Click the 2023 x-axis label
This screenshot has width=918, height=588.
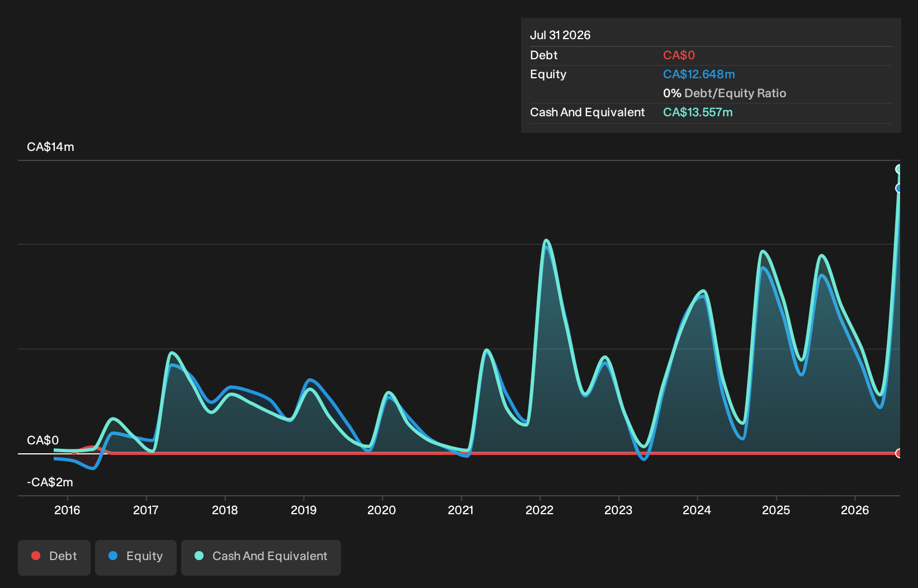click(x=618, y=510)
